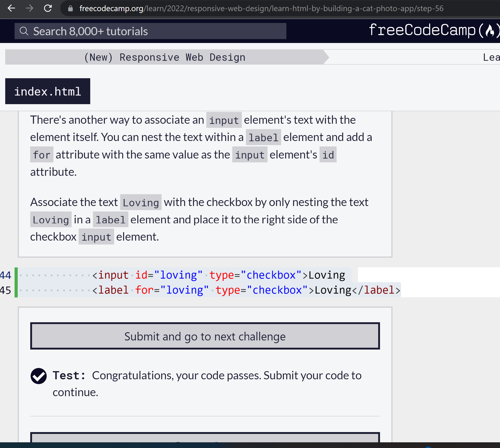Click line number 45 in the gutter
500x448 pixels.
pos(5,290)
